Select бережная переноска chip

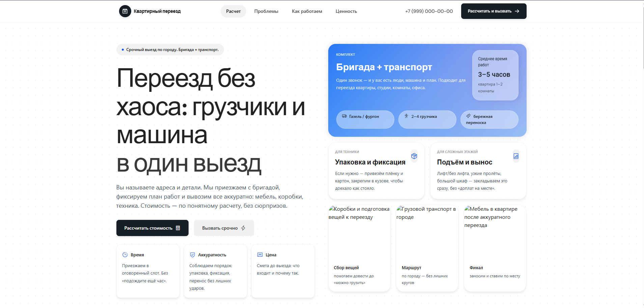(x=489, y=120)
